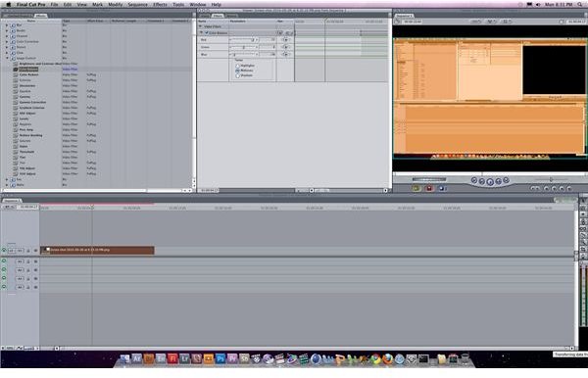The image size is (588, 378).
Task: Select the Brightness and Contrast (Bezier) filter
Action: tap(40, 64)
